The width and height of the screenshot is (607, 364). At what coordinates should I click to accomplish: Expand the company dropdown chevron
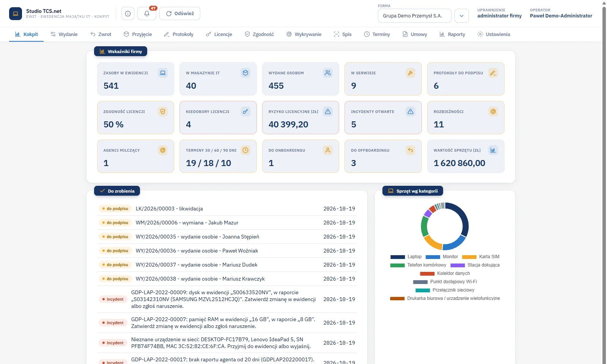(462, 16)
